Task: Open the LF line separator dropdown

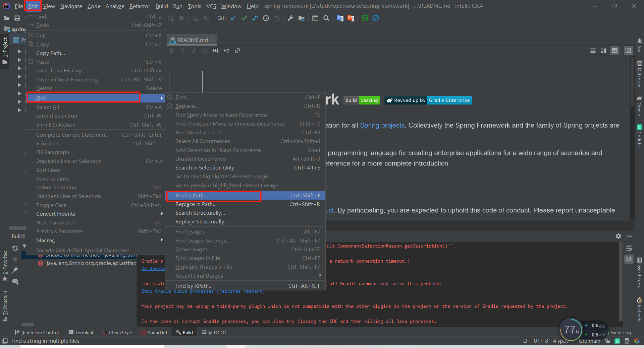Action: [x=526, y=341]
